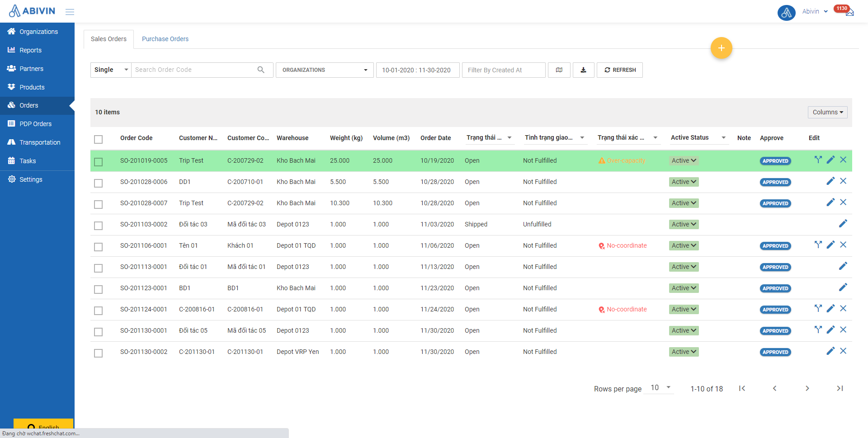Open the map view icon button
868x438 pixels.
(x=559, y=70)
